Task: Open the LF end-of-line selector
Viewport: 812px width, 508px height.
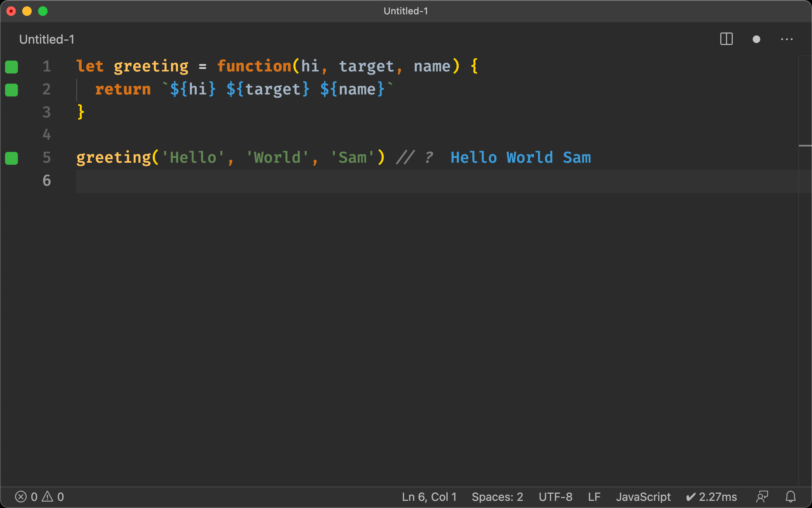Action: (594, 496)
